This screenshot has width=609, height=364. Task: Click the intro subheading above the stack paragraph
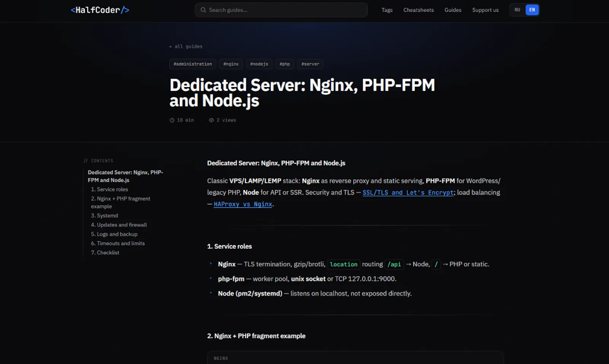pos(276,163)
